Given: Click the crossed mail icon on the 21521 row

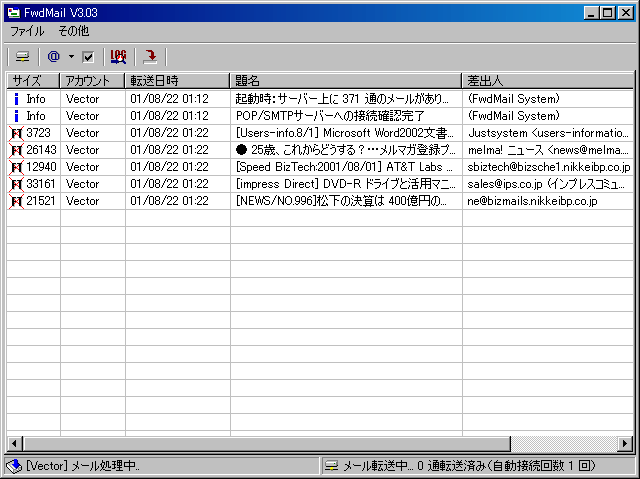Looking at the screenshot, I should pos(16,201).
